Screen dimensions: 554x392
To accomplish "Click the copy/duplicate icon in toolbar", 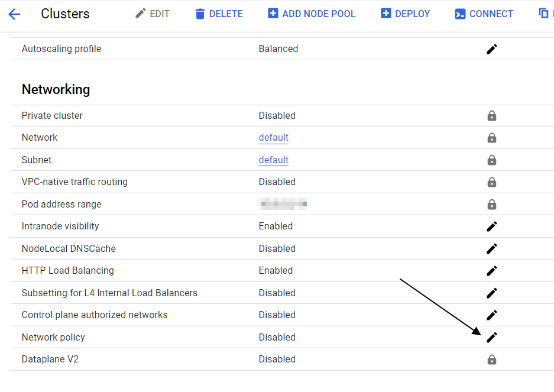I will tap(543, 14).
